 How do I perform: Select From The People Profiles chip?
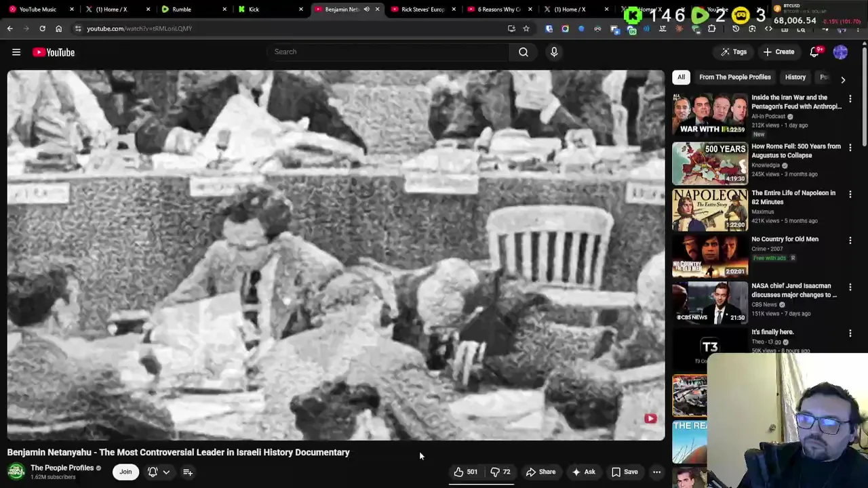pyautogui.click(x=734, y=77)
